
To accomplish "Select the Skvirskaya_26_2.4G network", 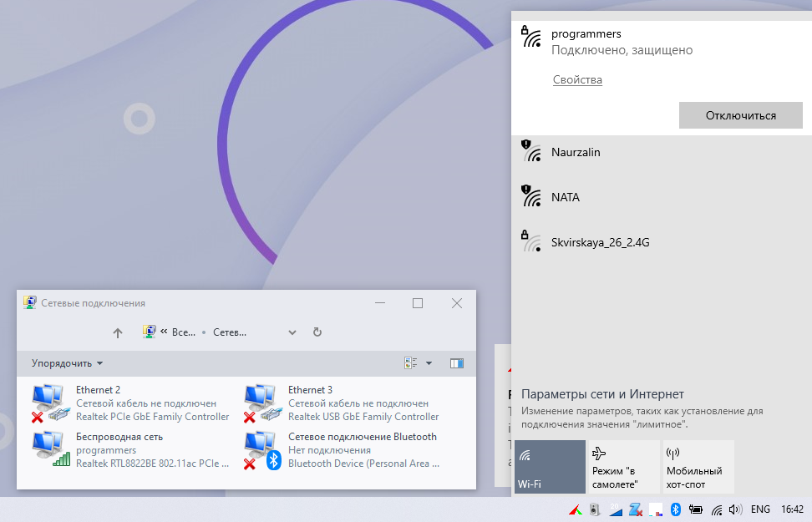I will (600, 243).
